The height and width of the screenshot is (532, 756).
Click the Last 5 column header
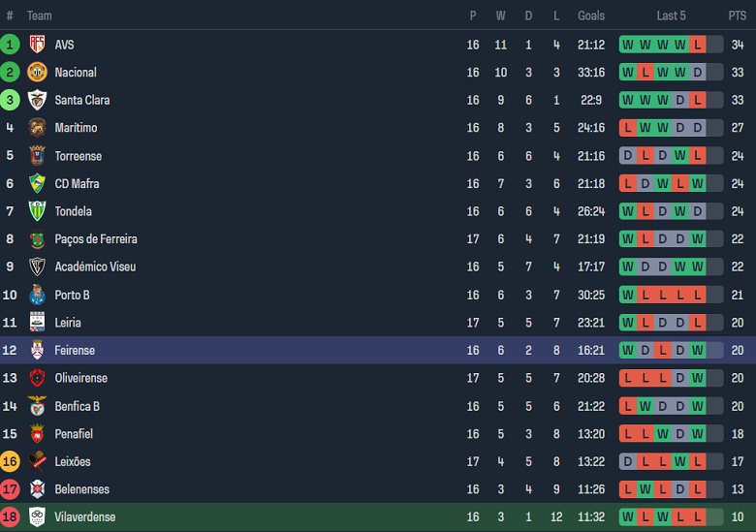pos(671,16)
